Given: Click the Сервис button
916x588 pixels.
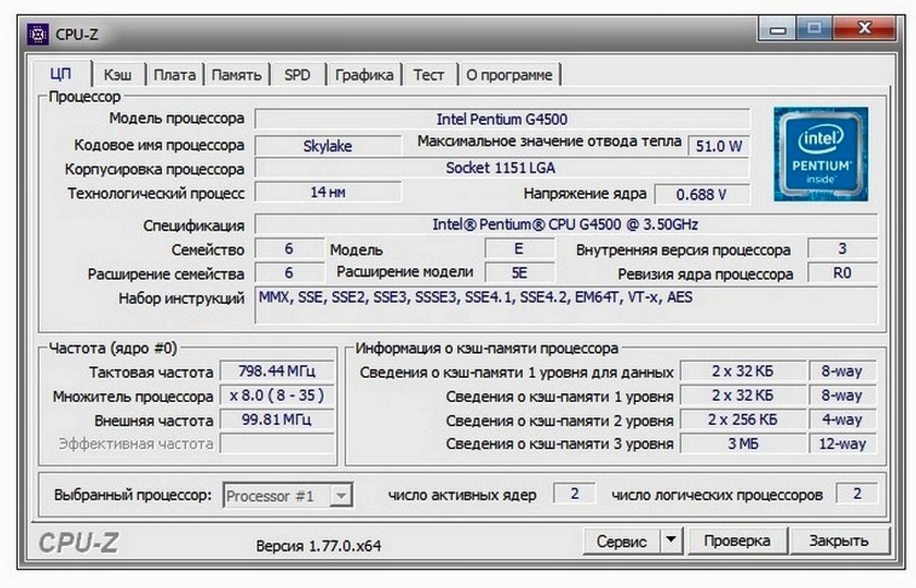Looking at the screenshot, I should 621,540.
